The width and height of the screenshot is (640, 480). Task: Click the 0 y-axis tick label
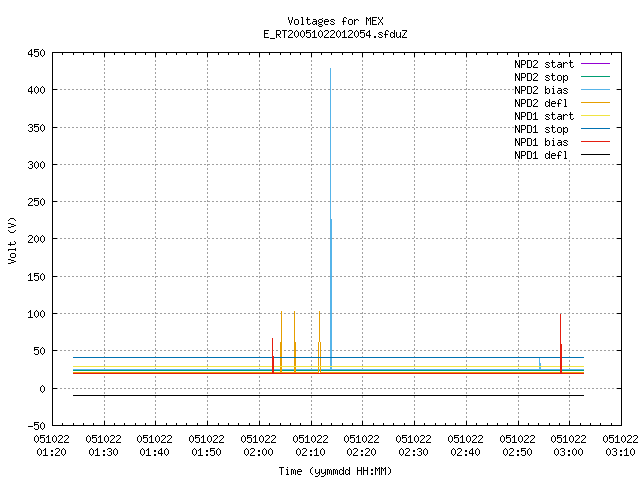click(x=42, y=389)
